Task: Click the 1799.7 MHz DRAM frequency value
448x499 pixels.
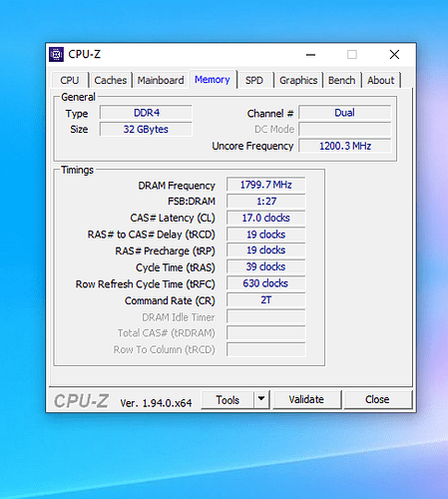Action: tap(266, 185)
